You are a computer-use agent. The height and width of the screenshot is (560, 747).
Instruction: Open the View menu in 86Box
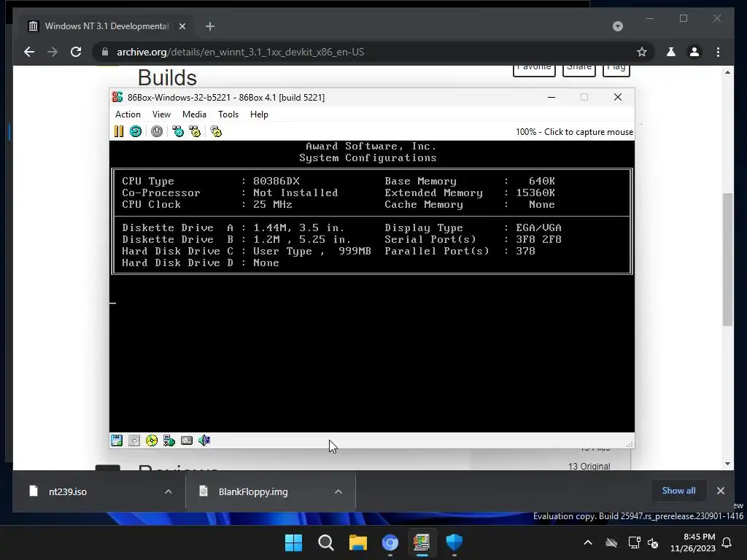(161, 114)
